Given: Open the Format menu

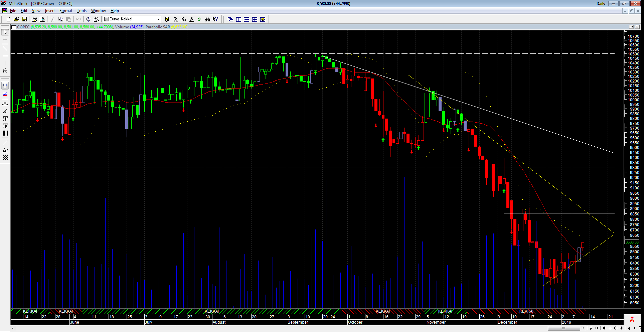Looking at the screenshot, I should click(x=66, y=11).
